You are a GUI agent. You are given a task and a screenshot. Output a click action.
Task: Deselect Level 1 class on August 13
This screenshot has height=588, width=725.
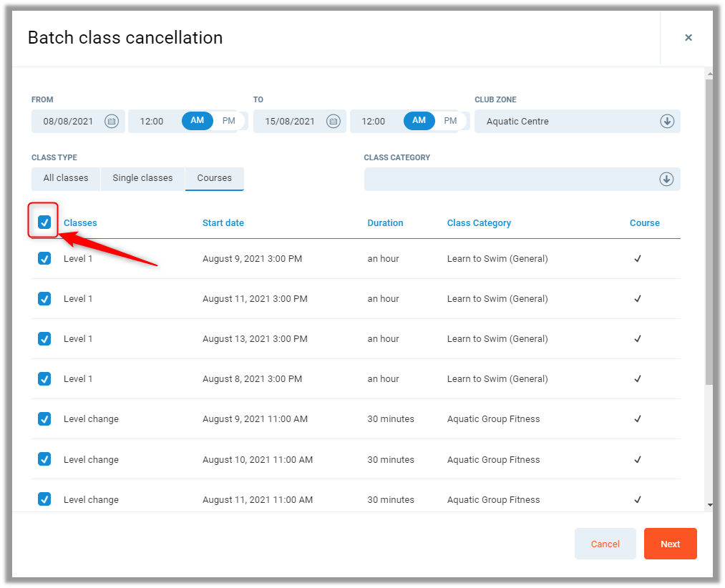[44, 339]
